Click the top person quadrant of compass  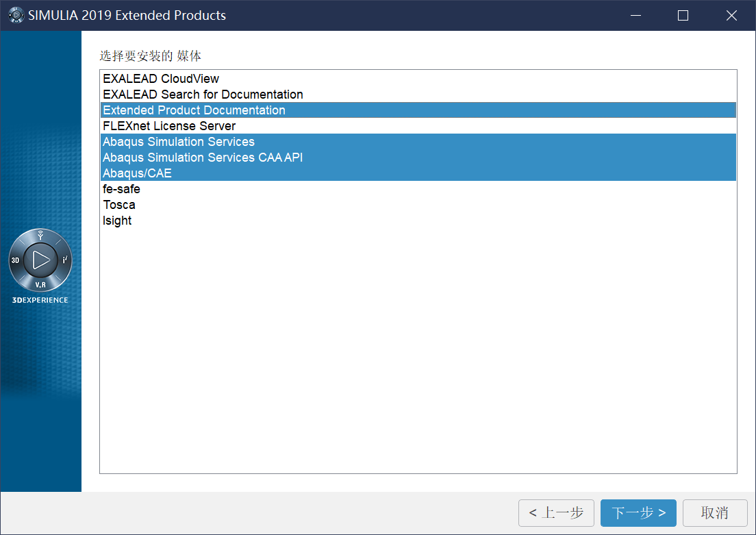(40, 236)
